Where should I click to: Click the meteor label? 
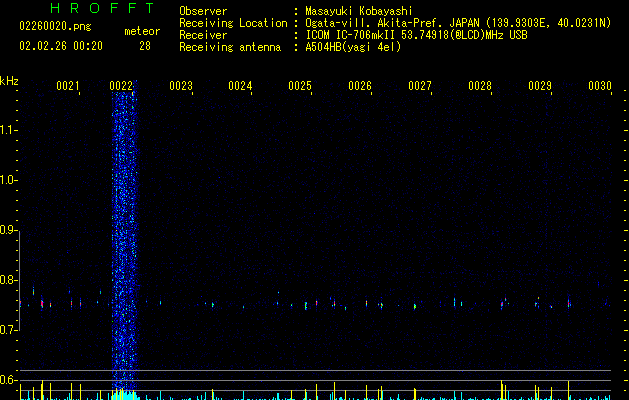(x=142, y=31)
